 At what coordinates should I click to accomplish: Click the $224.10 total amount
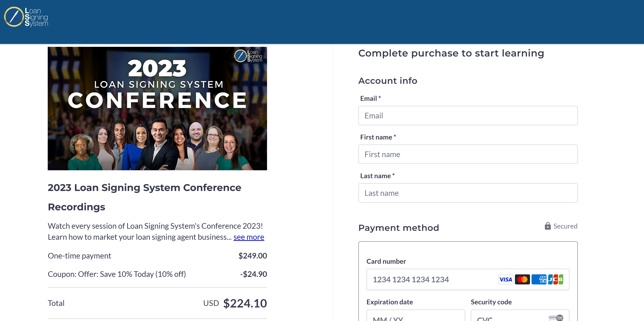click(245, 303)
